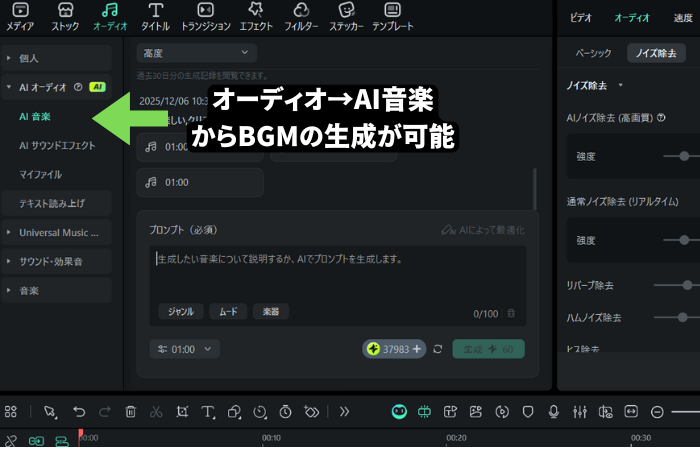Open the stopwatch duration tool
The width and height of the screenshot is (700, 450).
point(285,411)
